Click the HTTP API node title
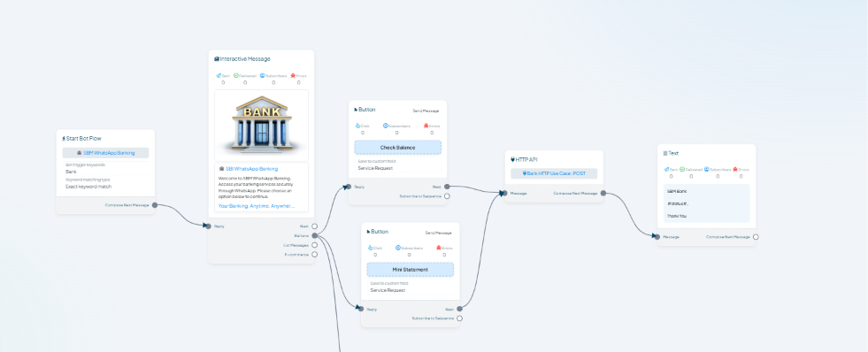 coord(526,159)
